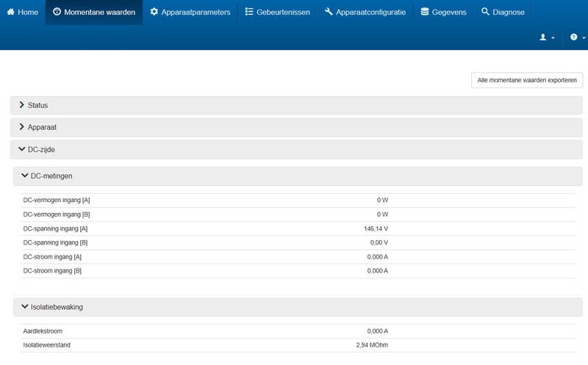Click the Momentane waarden gauge icon

(x=57, y=12)
